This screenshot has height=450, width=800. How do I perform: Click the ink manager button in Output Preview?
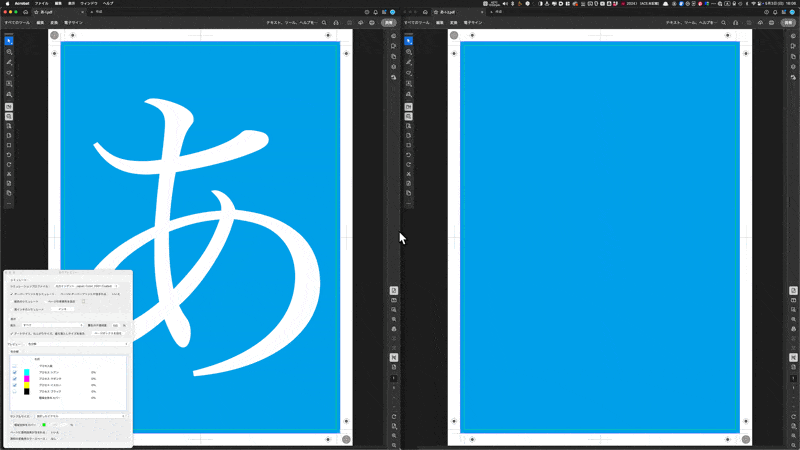click(x=62, y=309)
